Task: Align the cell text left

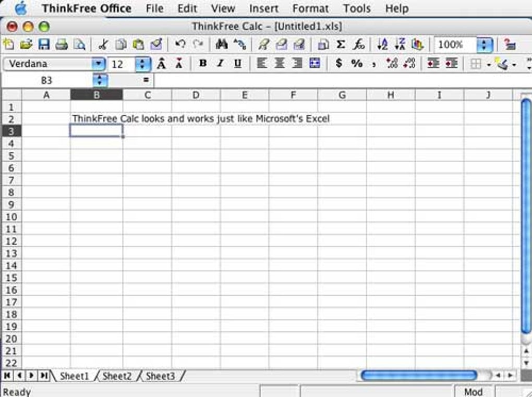Action: click(x=262, y=64)
